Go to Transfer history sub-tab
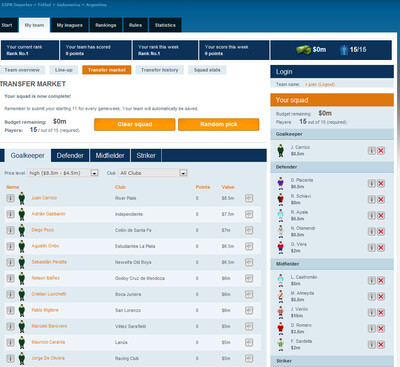Viewport: 400px width, 367px height. [160, 70]
